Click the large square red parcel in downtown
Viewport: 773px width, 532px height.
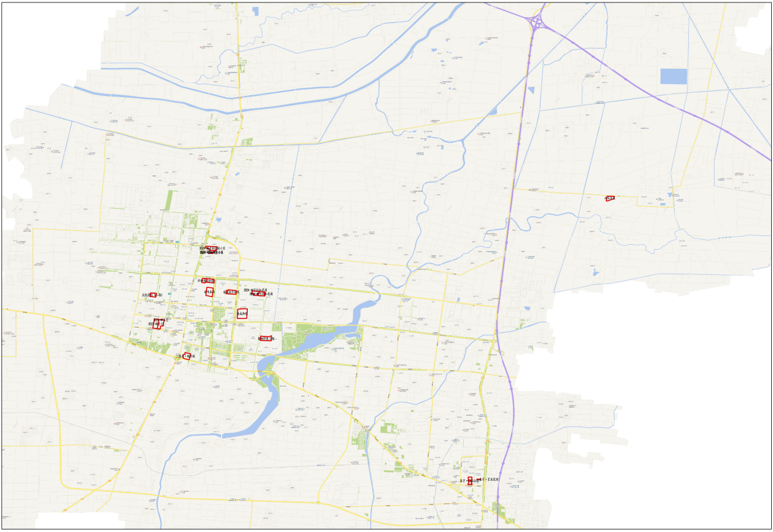point(243,314)
